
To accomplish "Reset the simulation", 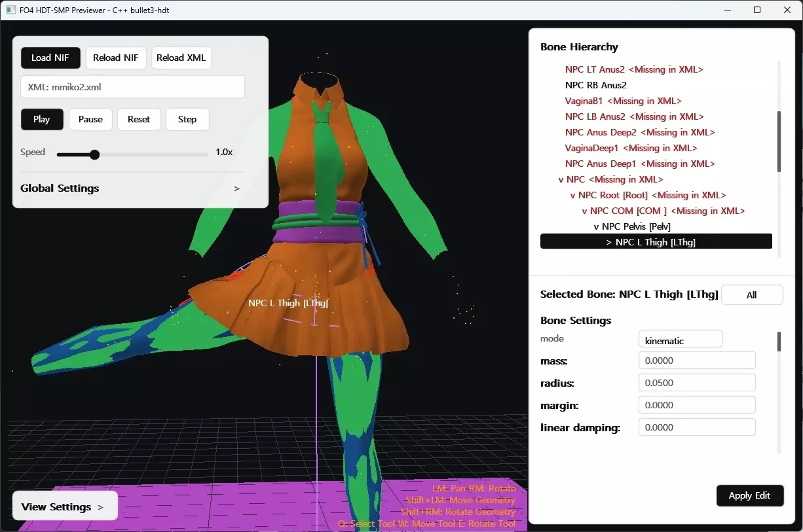I will point(139,120).
